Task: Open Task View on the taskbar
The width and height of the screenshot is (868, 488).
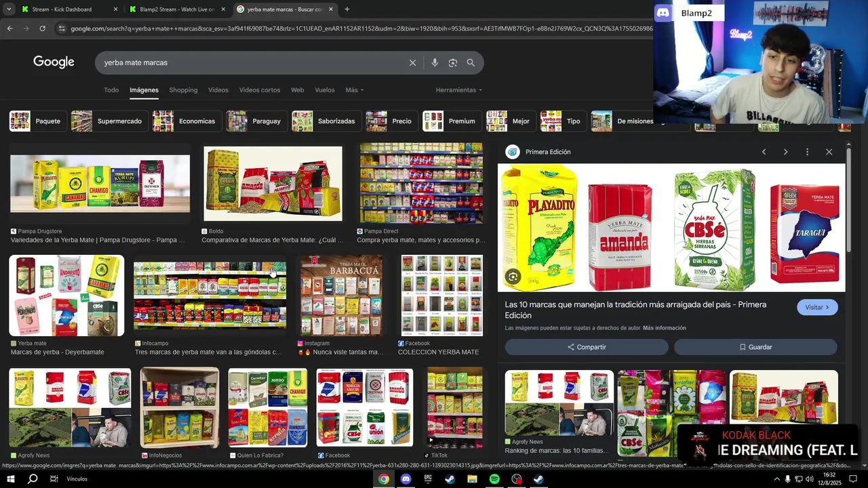Action: click(54, 479)
